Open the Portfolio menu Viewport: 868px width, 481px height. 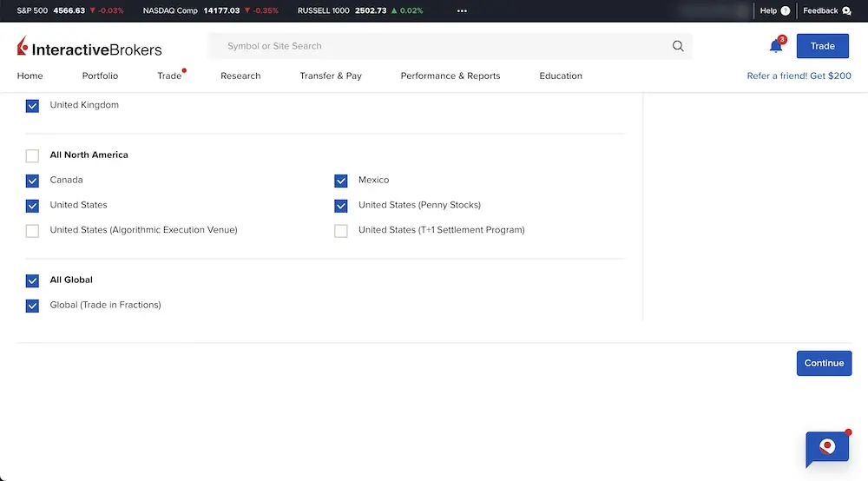pos(100,76)
